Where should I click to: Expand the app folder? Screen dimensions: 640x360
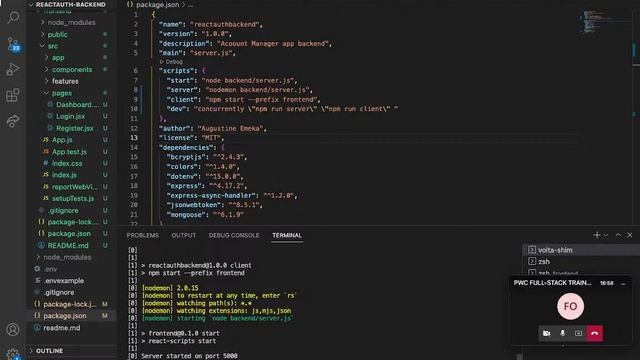pos(72,58)
